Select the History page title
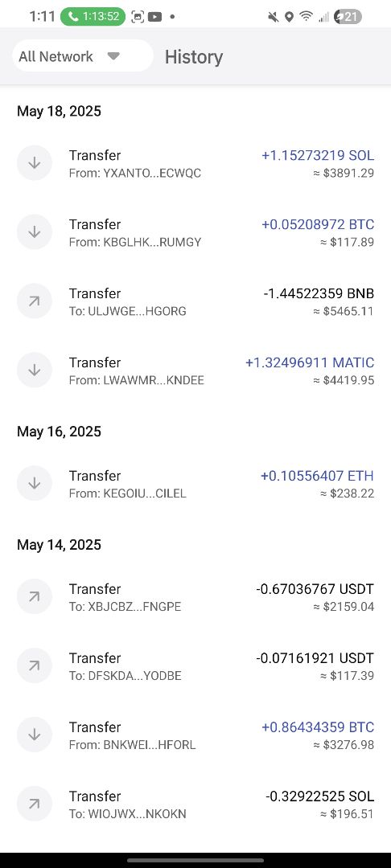The image size is (391, 868). 194,56
